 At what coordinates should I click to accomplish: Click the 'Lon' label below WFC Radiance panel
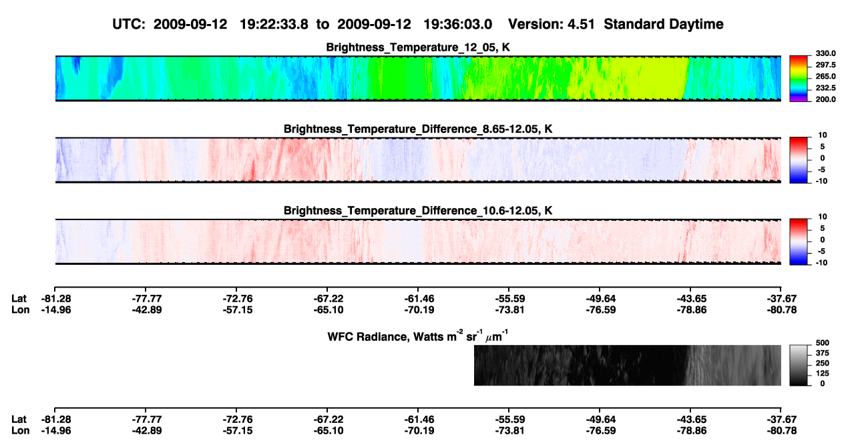point(20,430)
